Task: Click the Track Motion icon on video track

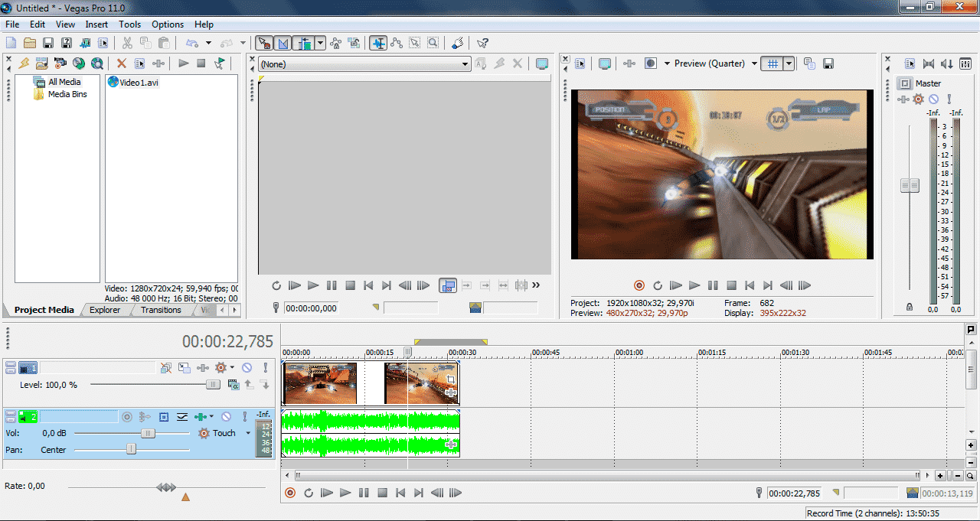Action: (x=185, y=368)
